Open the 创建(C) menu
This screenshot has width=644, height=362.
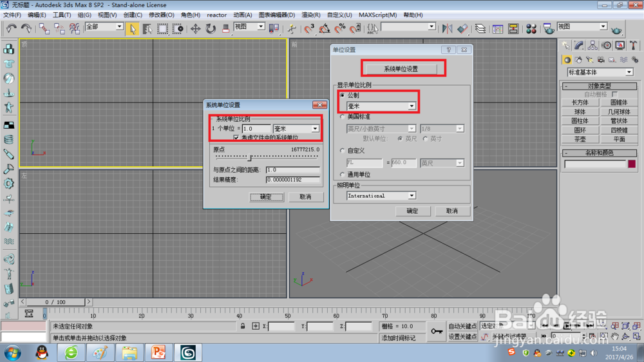click(x=133, y=15)
